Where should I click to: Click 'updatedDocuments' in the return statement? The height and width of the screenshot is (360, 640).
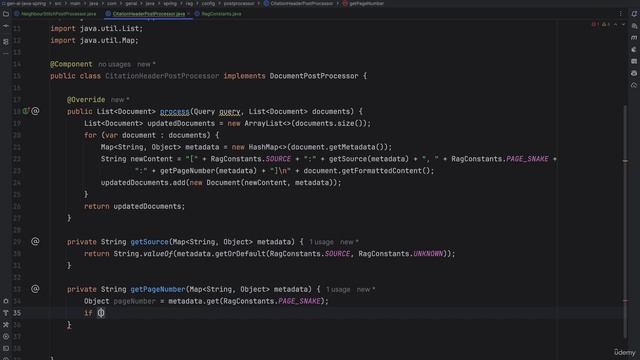click(x=147, y=206)
